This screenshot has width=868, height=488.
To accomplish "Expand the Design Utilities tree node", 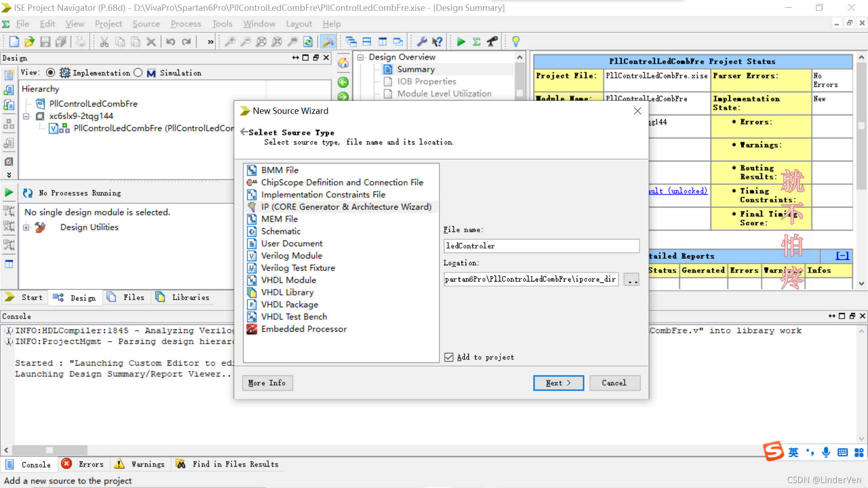I will pos(26,227).
